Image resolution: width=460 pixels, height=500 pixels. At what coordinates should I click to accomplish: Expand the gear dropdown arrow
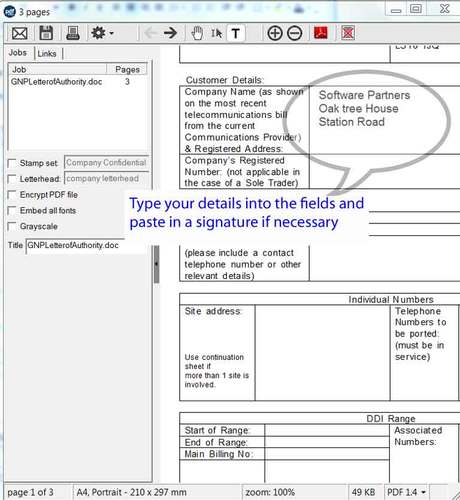coord(111,33)
